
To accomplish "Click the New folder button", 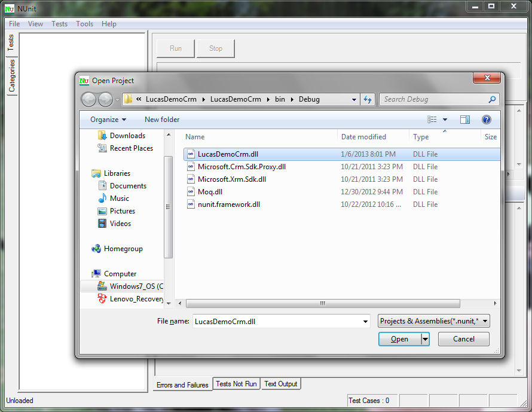I will pyautogui.click(x=162, y=120).
